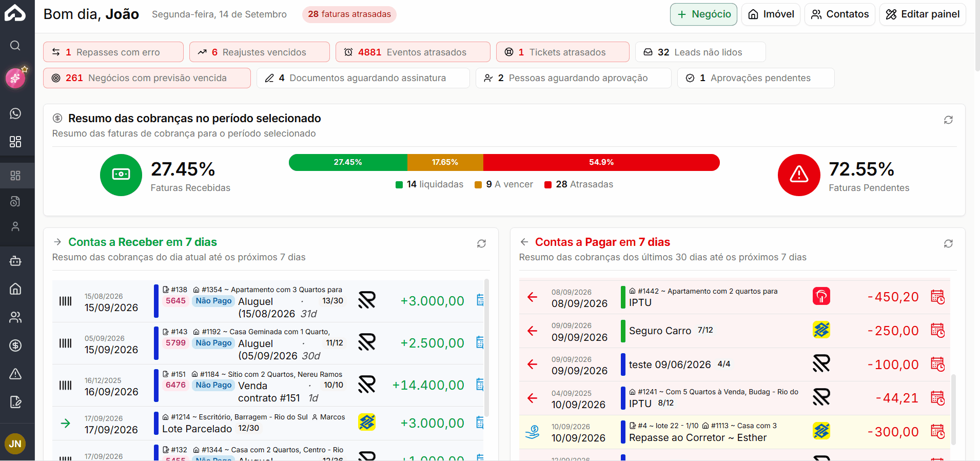Open the 4881 Eventos atrasados alert
Viewport: 980px width, 461px height.
413,52
